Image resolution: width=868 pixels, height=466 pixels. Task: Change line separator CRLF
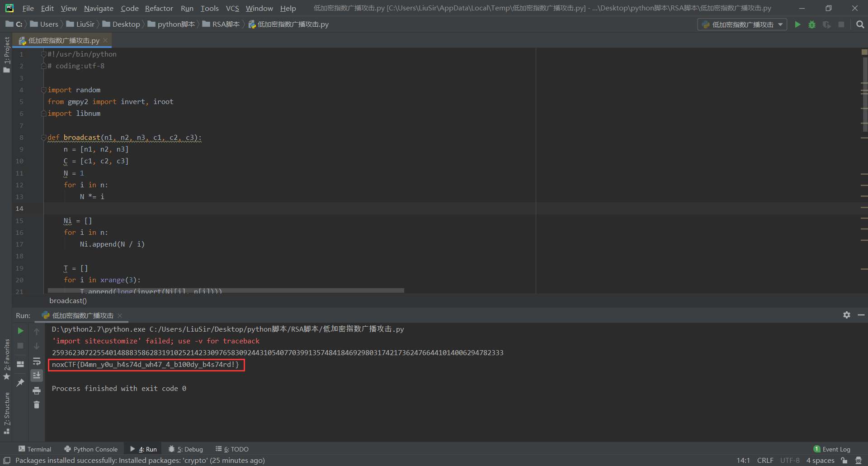coord(765,461)
